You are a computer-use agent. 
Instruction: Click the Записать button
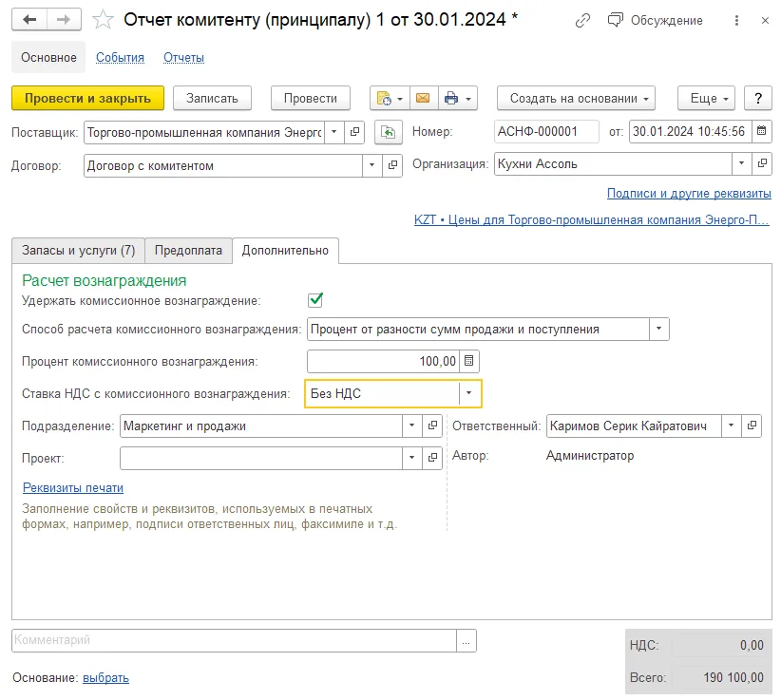212,99
